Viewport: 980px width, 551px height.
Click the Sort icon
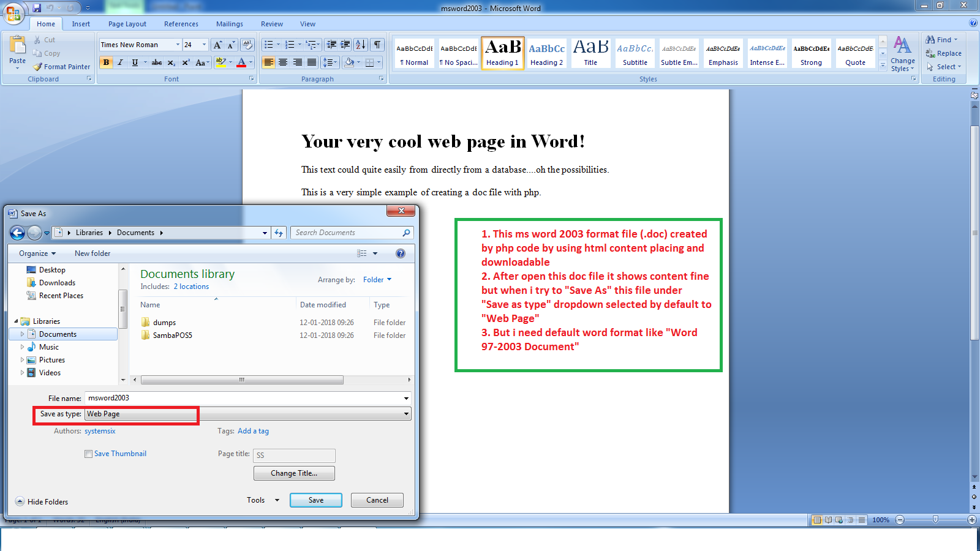(x=361, y=45)
